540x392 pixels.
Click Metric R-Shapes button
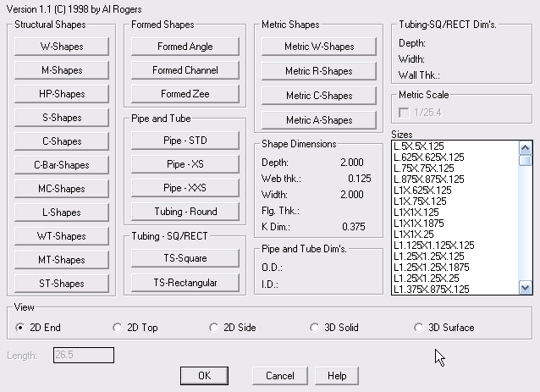point(319,71)
